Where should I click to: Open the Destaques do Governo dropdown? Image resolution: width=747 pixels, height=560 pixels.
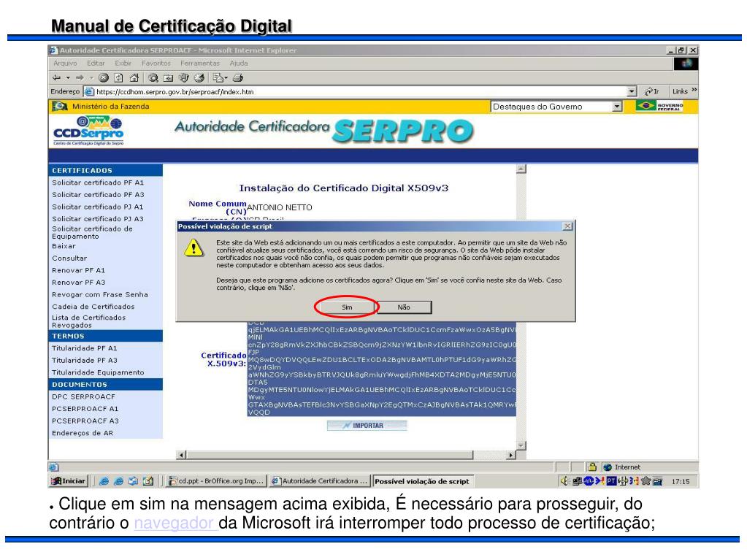(556, 107)
